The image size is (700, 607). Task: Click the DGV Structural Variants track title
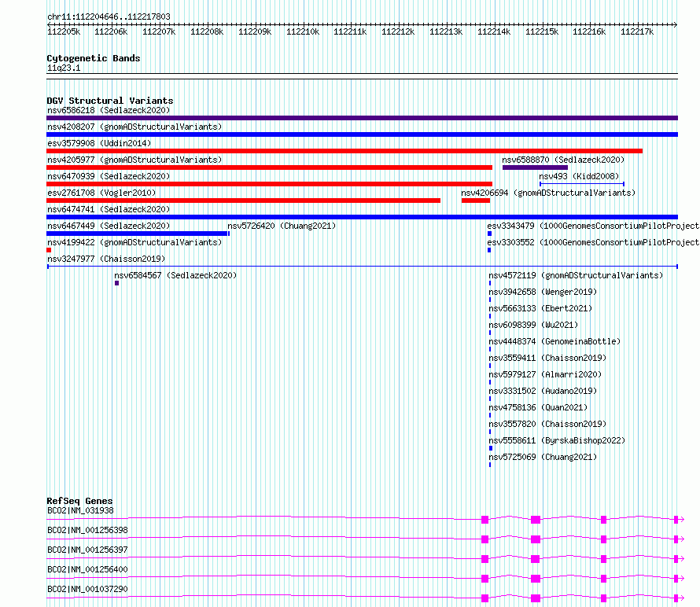(x=110, y=101)
